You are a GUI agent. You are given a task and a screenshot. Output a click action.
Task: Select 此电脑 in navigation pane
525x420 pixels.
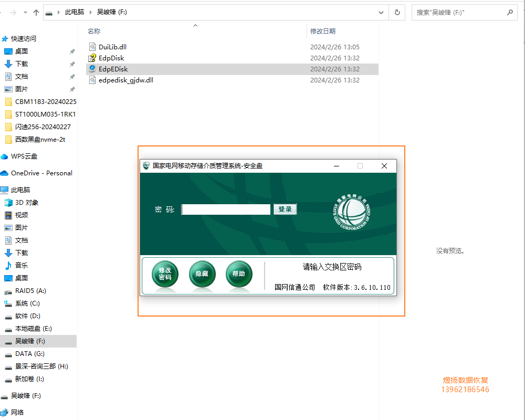20,190
